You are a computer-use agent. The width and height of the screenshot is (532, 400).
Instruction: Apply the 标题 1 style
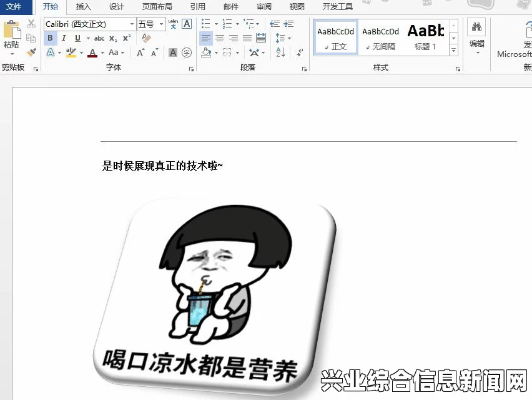pyautogui.click(x=425, y=38)
